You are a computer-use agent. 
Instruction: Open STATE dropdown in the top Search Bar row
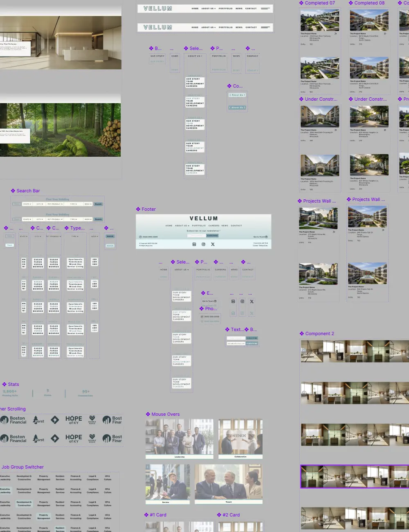tap(27, 204)
